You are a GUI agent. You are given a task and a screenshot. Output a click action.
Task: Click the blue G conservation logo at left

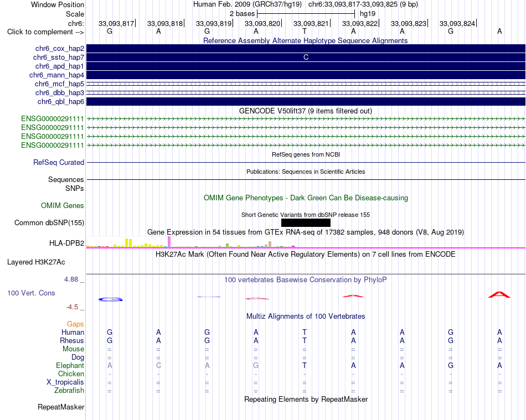point(110,299)
